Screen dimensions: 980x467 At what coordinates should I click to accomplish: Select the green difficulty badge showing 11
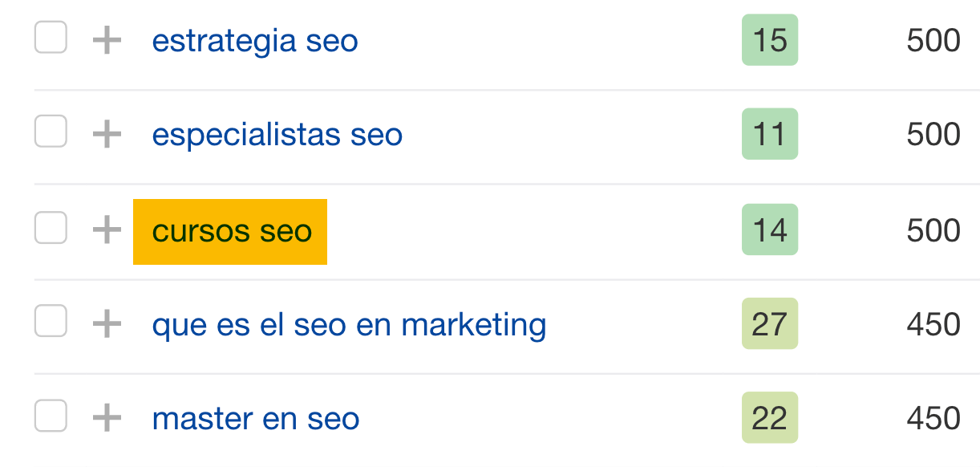[x=769, y=134]
